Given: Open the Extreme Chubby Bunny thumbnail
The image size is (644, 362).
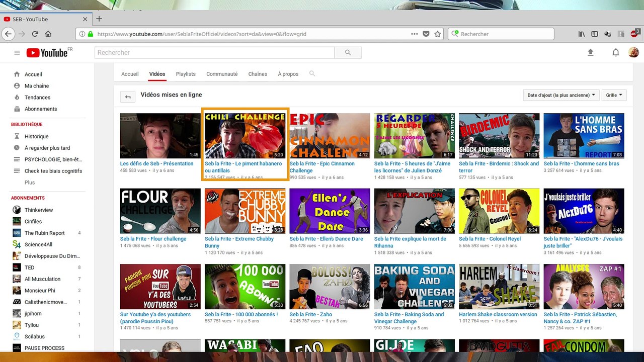Looking at the screenshot, I should pyautogui.click(x=245, y=211).
